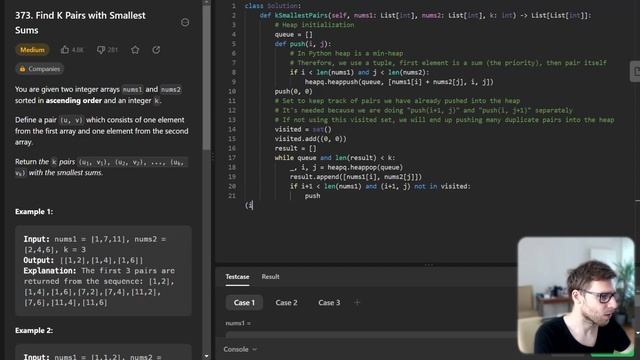Click the panel icon at editor's right edge
This screenshot has height=360, width=640.
pyautogui.click(x=636, y=71)
